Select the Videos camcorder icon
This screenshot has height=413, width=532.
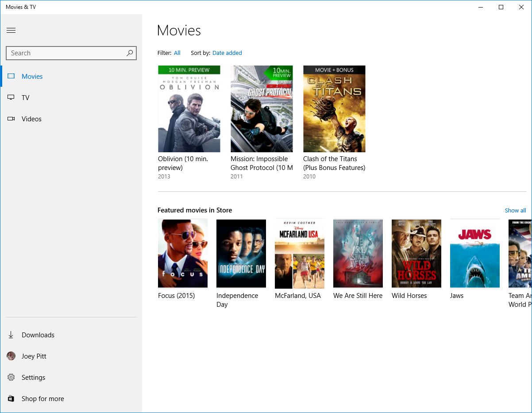tap(11, 119)
